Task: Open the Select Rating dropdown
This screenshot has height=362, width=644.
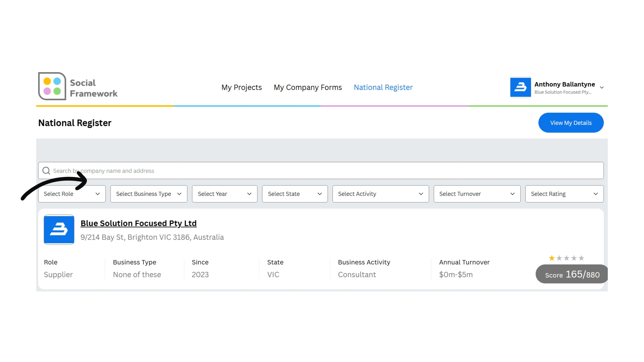Action: pyautogui.click(x=565, y=194)
